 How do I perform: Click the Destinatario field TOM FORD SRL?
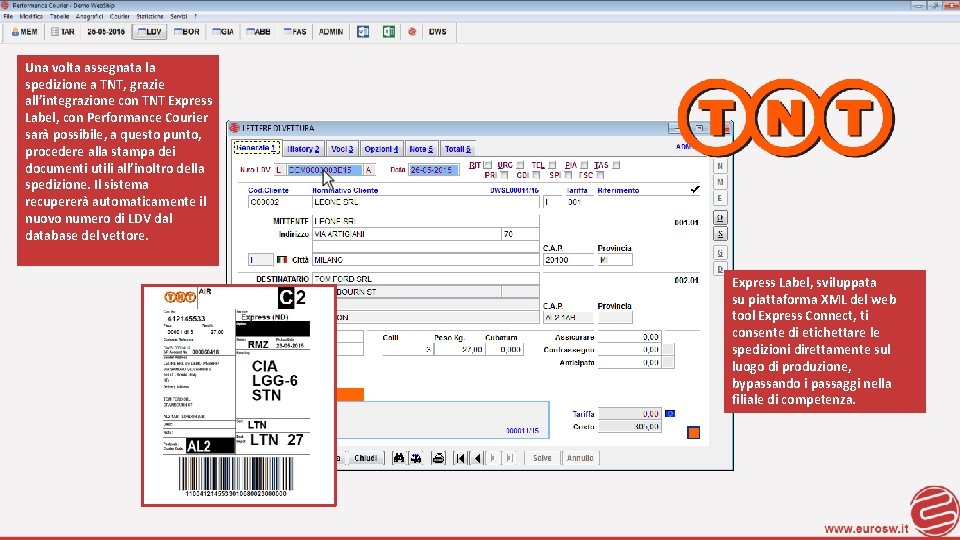tap(426, 279)
